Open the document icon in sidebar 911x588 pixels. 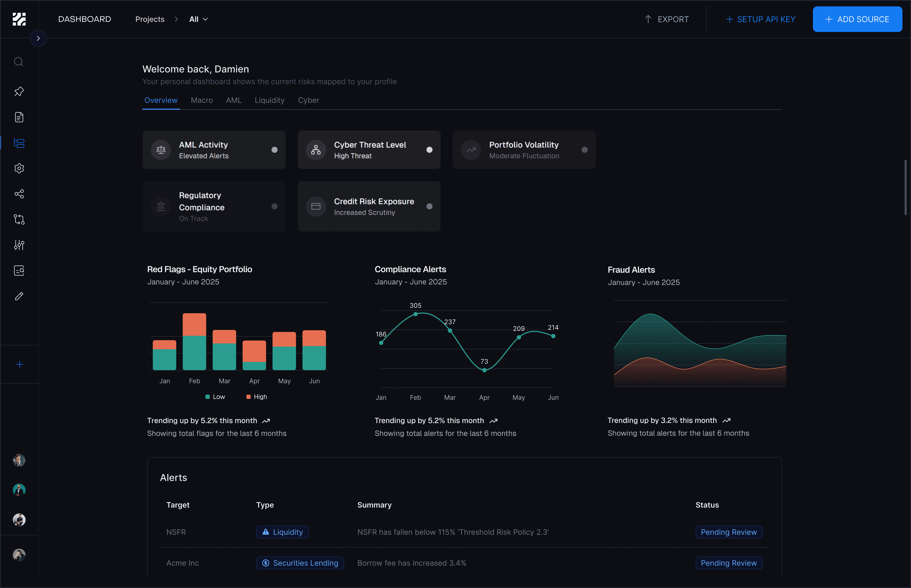coord(19,117)
